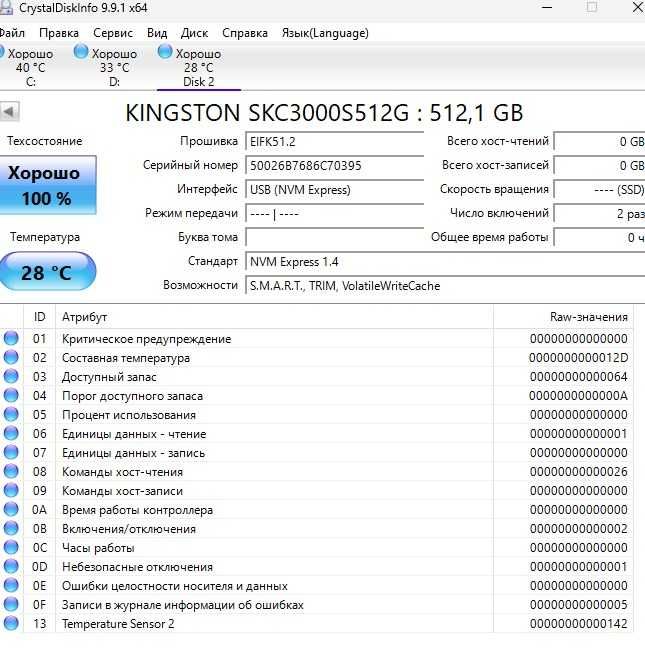Click the Стандарт field NVM Express 1.4
This screenshot has height=653, width=645.
coord(445,262)
